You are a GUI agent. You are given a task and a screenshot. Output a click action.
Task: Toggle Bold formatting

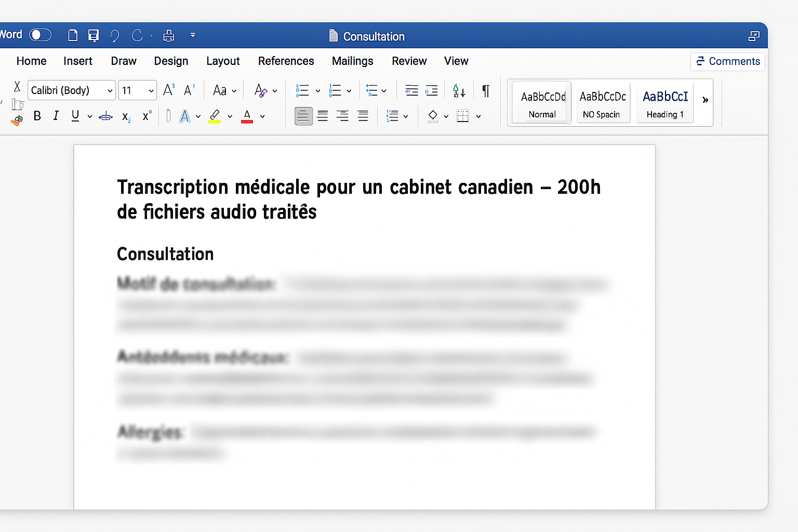coord(37,116)
